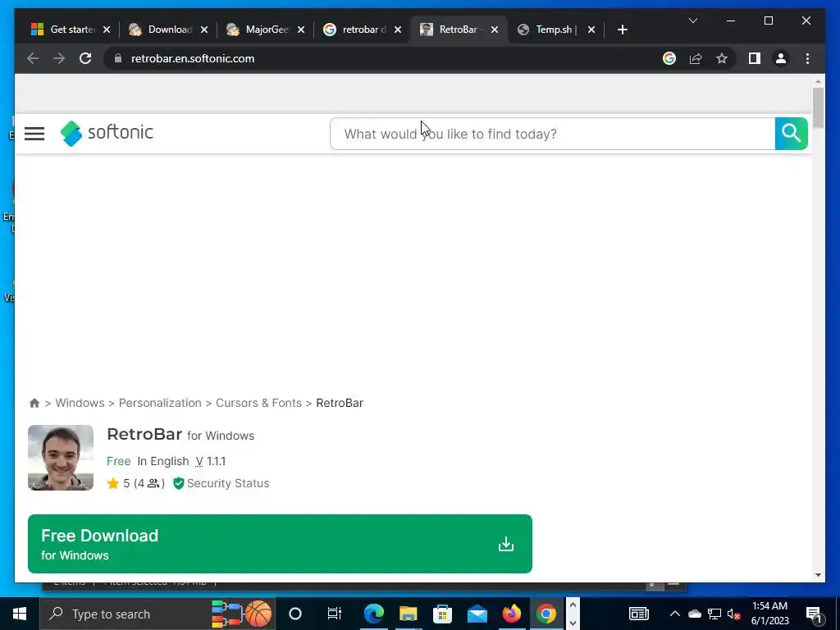
Task: Open Task View on taskbar
Action: pyautogui.click(x=335, y=614)
